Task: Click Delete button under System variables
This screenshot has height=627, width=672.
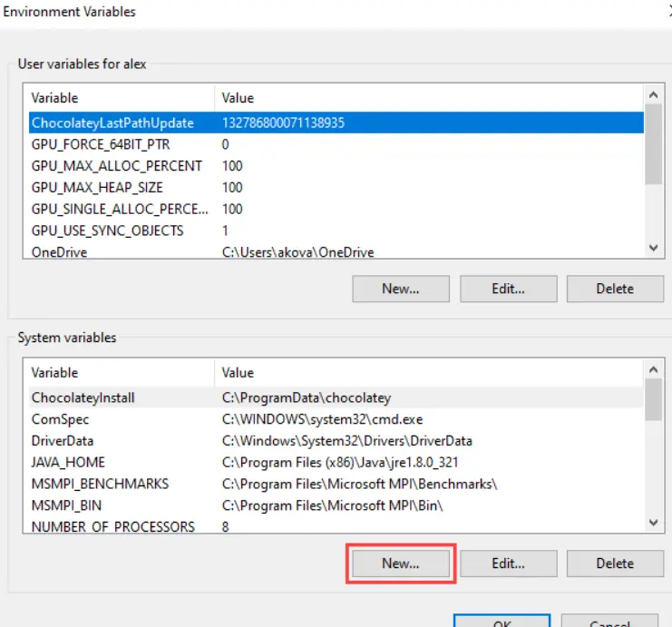Action: click(x=615, y=563)
